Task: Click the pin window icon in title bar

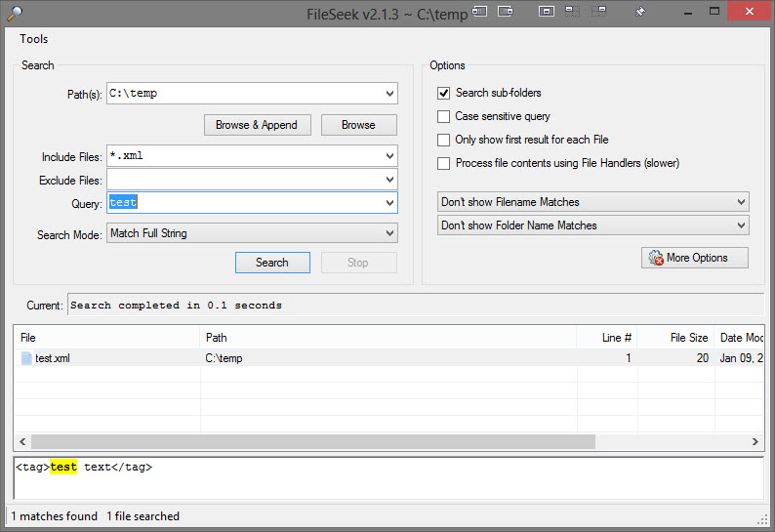Action: [640, 12]
